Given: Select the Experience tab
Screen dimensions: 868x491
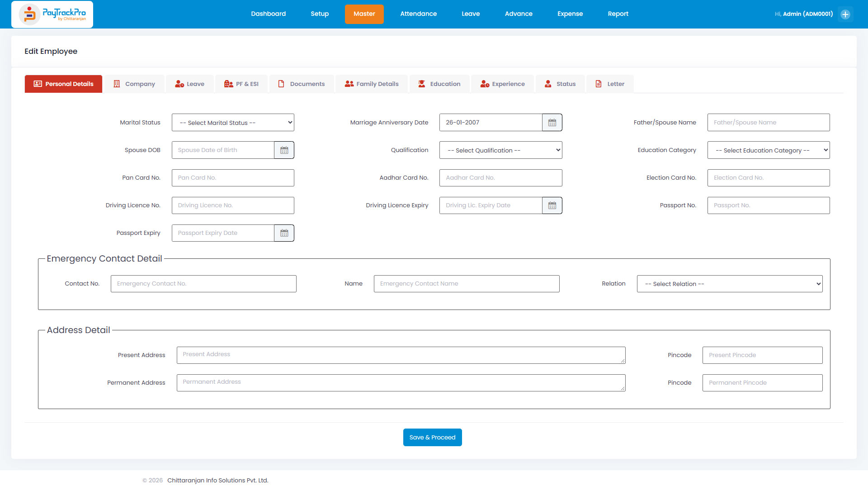Looking at the screenshot, I should pos(503,84).
